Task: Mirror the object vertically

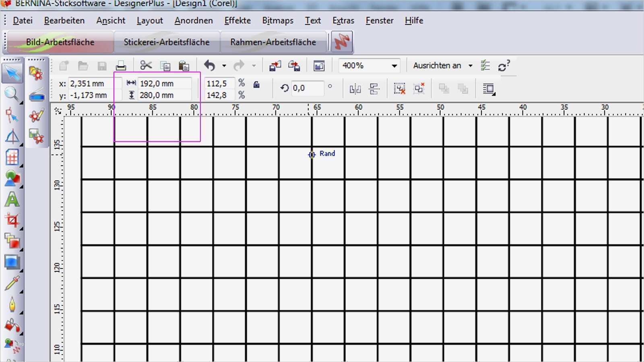Action: tap(374, 89)
